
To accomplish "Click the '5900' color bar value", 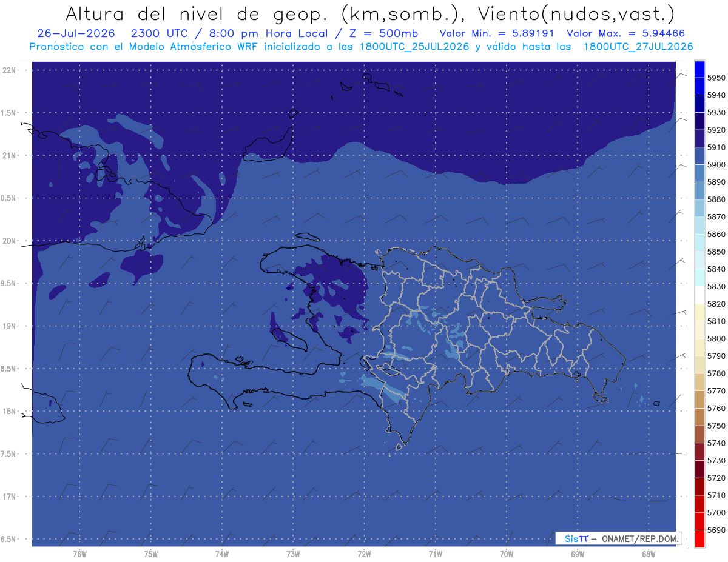I will (x=716, y=164).
